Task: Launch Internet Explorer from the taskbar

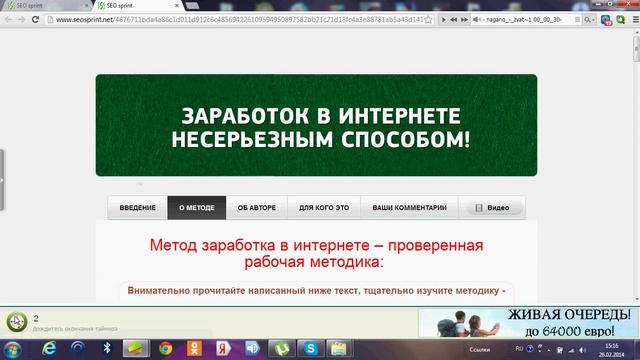Action: pos(49,349)
